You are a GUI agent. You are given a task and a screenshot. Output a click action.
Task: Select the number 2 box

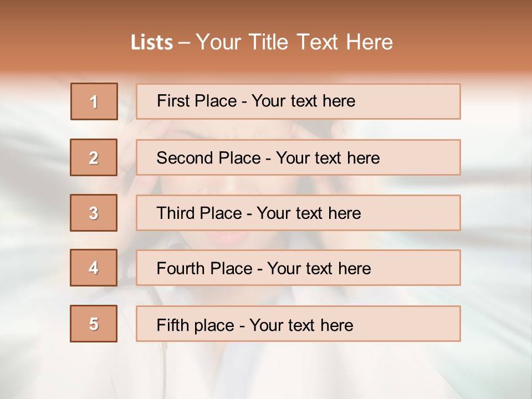tap(94, 157)
